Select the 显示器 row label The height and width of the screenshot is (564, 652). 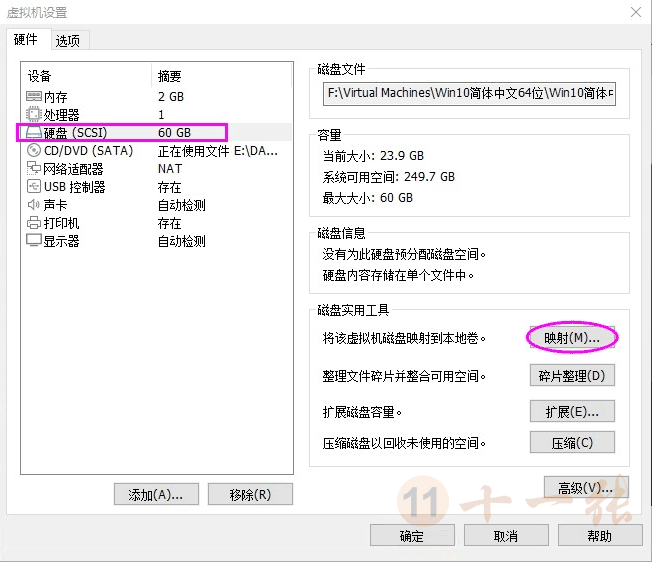[62, 241]
